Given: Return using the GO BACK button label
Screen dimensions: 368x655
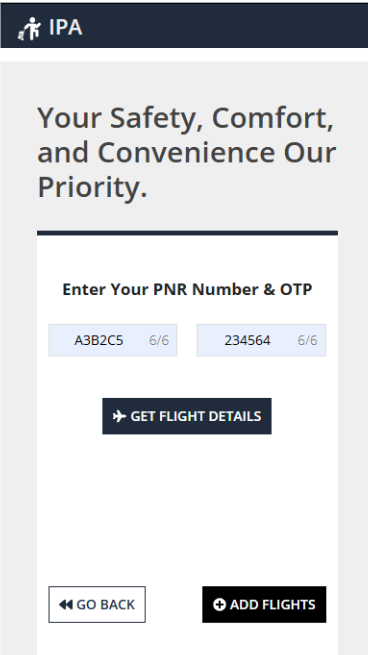Looking at the screenshot, I should [x=106, y=604].
